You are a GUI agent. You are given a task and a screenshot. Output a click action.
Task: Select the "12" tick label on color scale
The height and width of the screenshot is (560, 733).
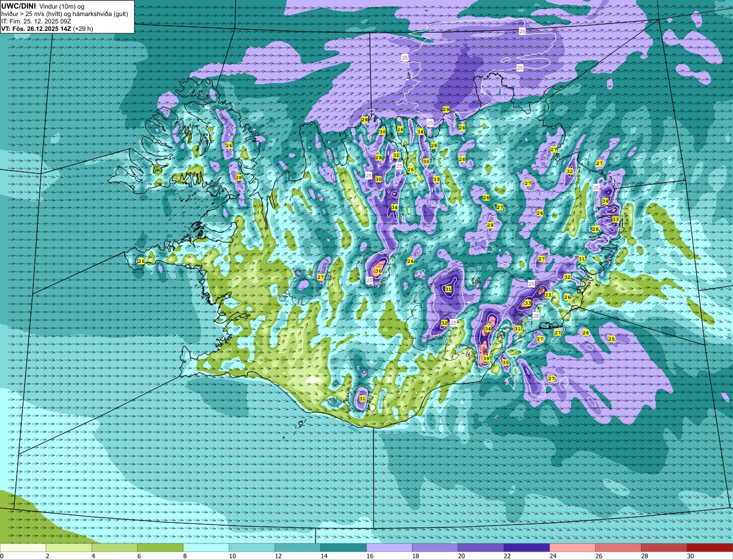pos(278,556)
